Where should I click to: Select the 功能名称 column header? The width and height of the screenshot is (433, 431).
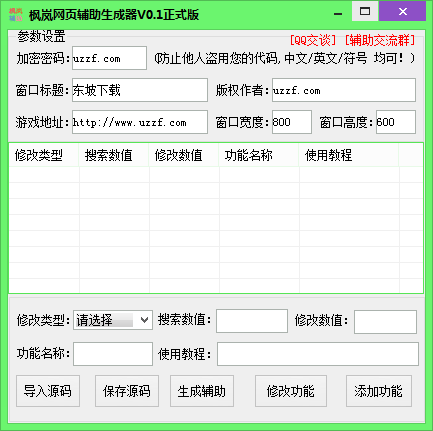point(259,155)
